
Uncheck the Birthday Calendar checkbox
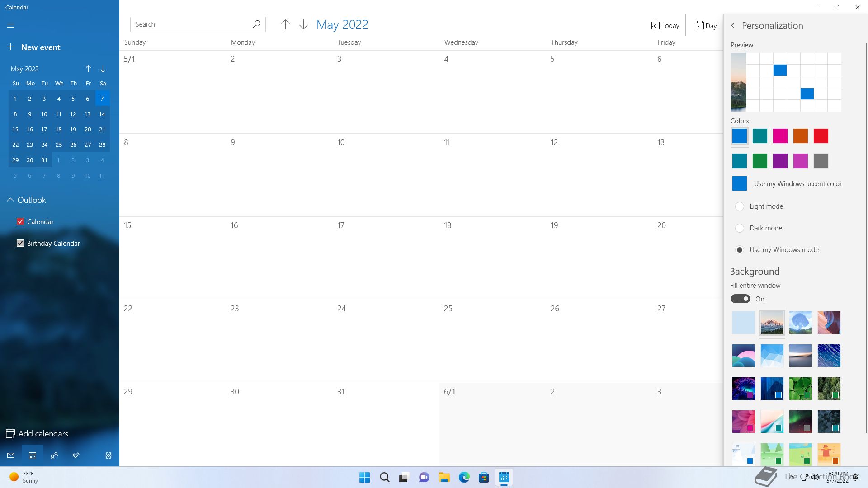[20, 243]
